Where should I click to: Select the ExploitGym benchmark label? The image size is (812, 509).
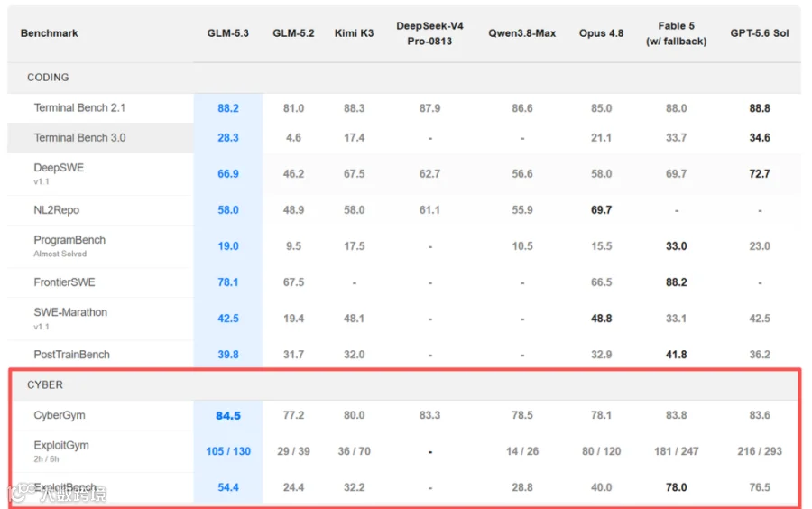[x=61, y=445]
